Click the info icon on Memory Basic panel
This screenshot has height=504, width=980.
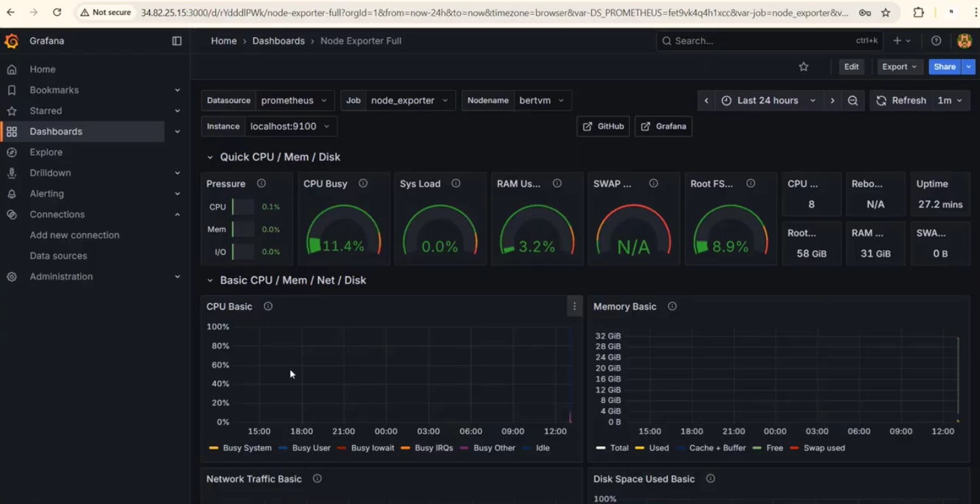click(671, 306)
